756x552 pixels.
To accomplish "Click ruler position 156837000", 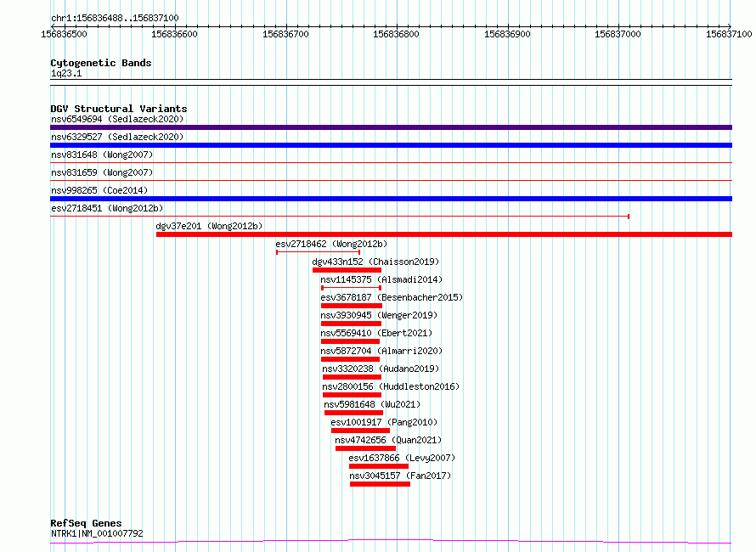I will pyautogui.click(x=618, y=34).
